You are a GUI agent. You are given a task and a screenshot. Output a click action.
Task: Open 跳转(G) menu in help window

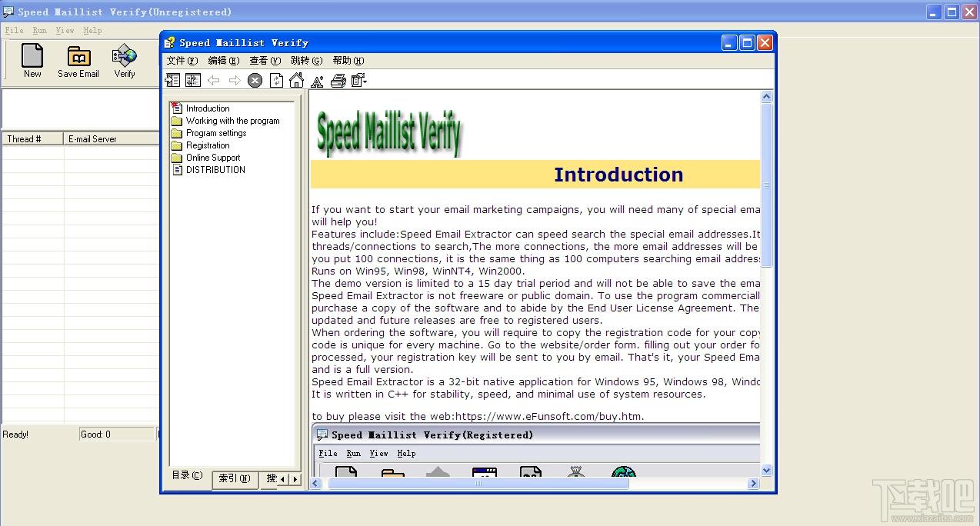tap(307, 61)
